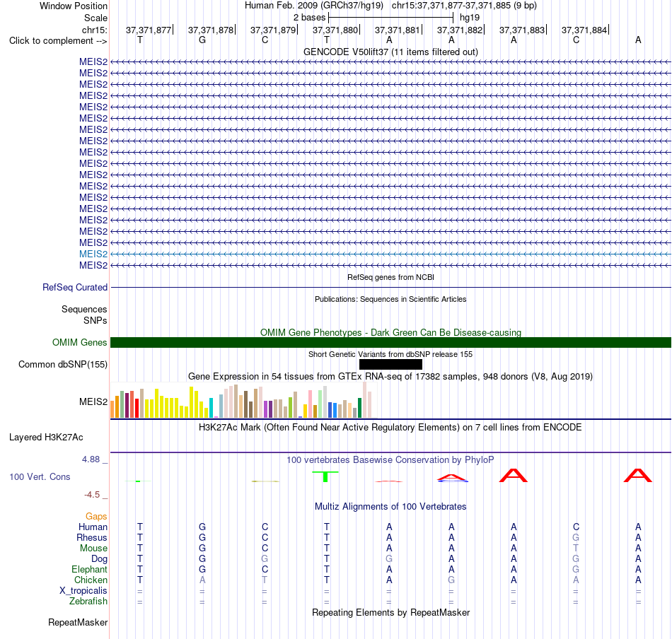
Task: Click coordinate label 37,371,884
Action: (584, 30)
